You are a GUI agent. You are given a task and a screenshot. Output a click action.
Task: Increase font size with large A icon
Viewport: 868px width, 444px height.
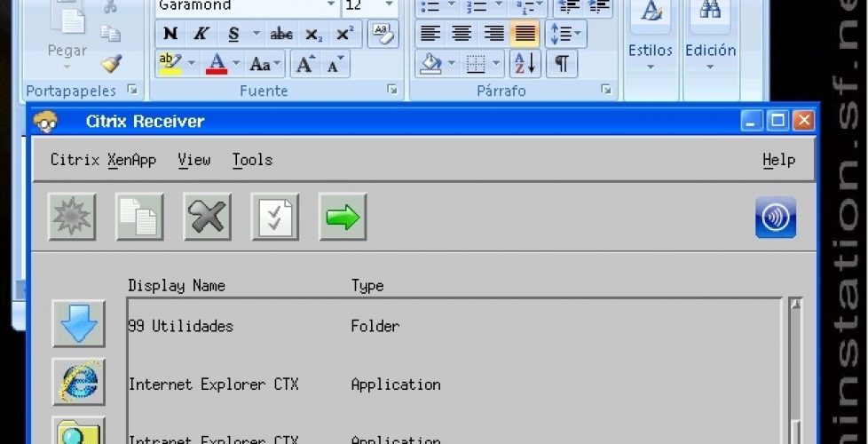[x=305, y=64]
